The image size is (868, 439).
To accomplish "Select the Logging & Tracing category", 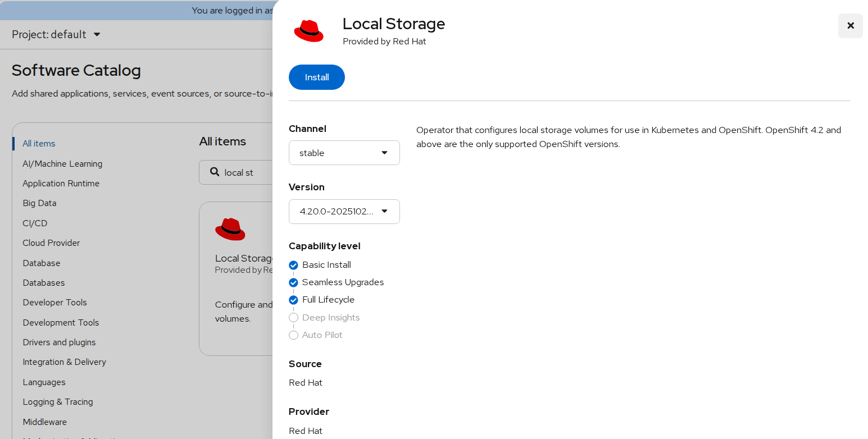I will pyautogui.click(x=58, y=402).
